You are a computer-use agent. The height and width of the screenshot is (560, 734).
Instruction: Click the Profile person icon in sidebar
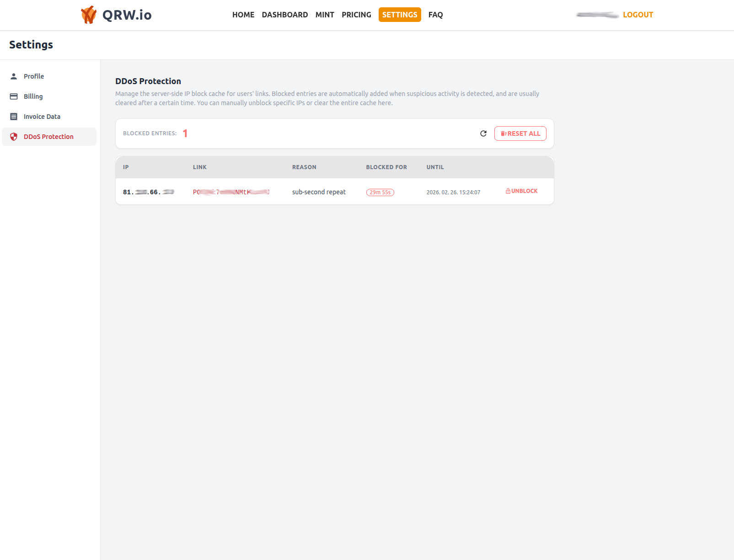14,76
